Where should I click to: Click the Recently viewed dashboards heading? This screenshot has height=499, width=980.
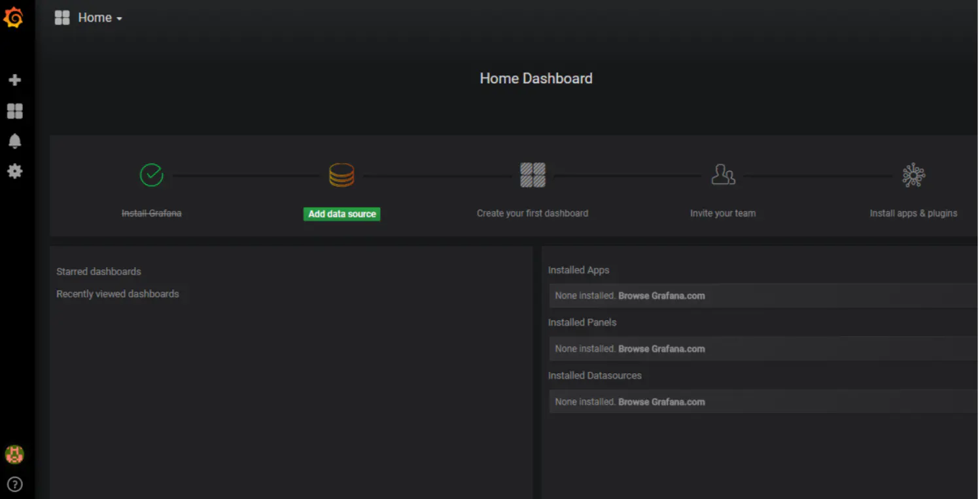click(x=118, y=294)
